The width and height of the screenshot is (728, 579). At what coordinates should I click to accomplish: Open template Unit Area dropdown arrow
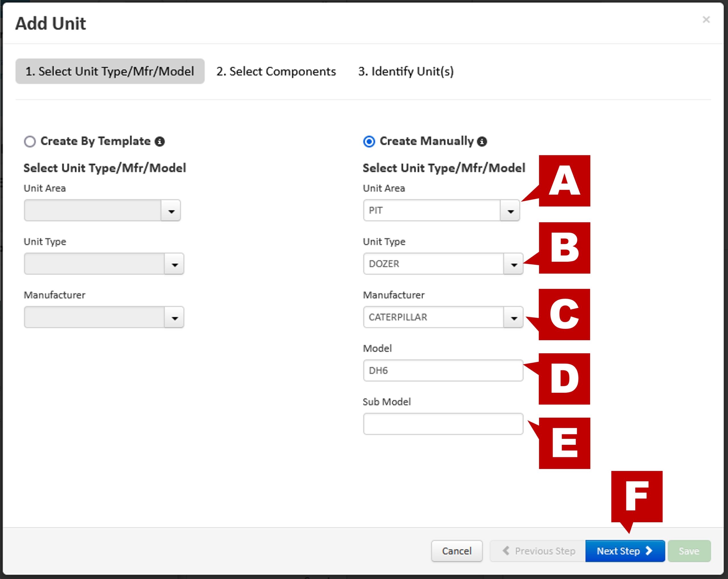pyautogui.click(x=171, y=211)
